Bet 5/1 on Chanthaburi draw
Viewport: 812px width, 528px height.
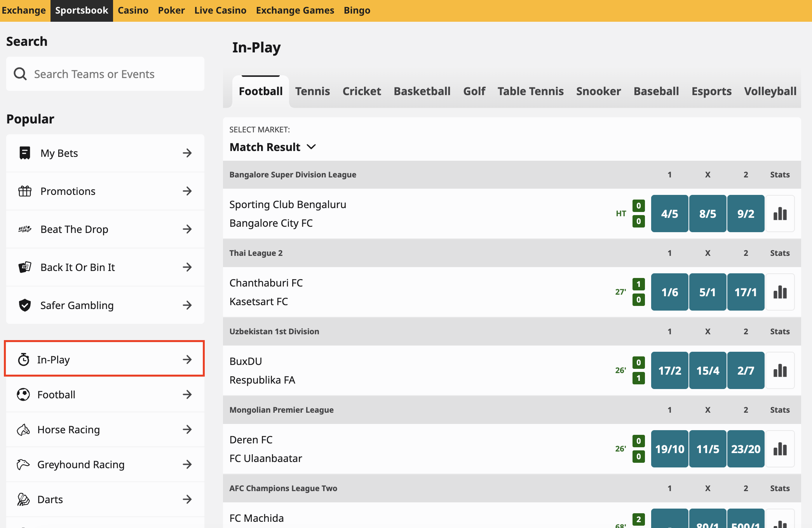point(707,292)
